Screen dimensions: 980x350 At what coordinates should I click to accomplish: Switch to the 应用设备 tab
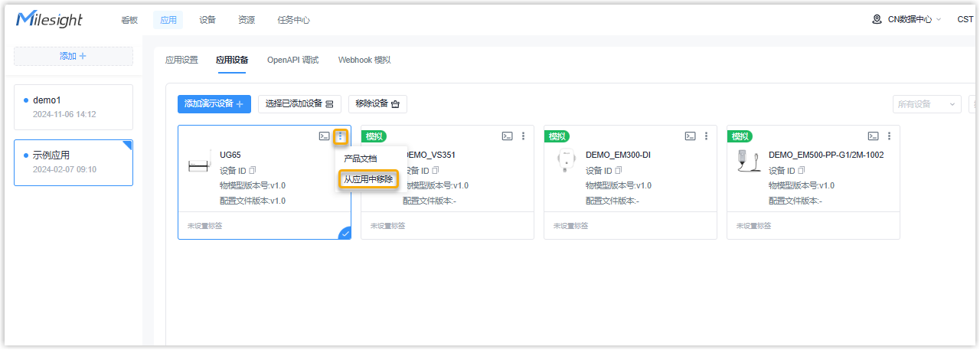pos(232,60)
